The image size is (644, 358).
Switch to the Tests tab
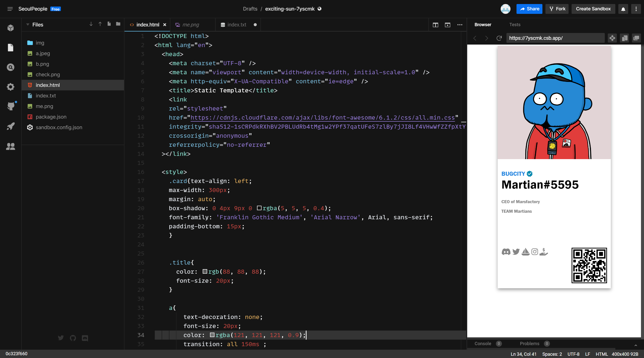[514, 25]
